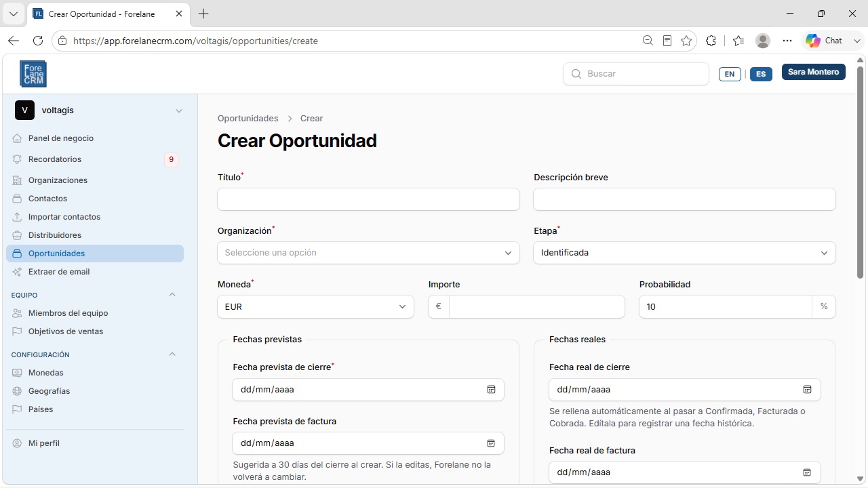The width and height of the screenshot is (868, 488).
Task: Click the Probabilidad field showing 10
Action: click(x=726, y=306)
